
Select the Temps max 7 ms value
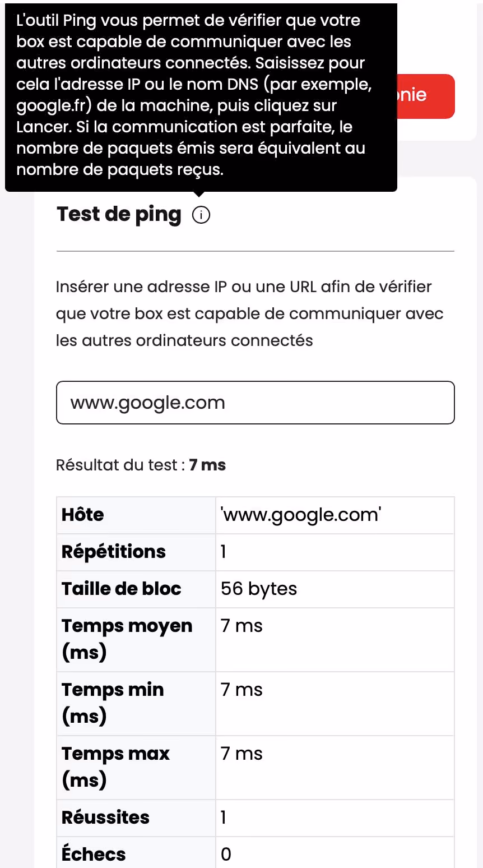click(242, 754)
